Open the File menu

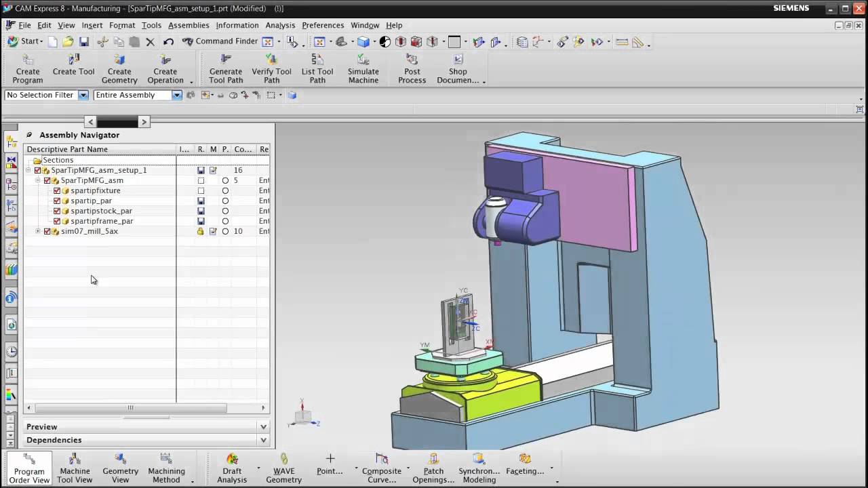tap(24, 25)
